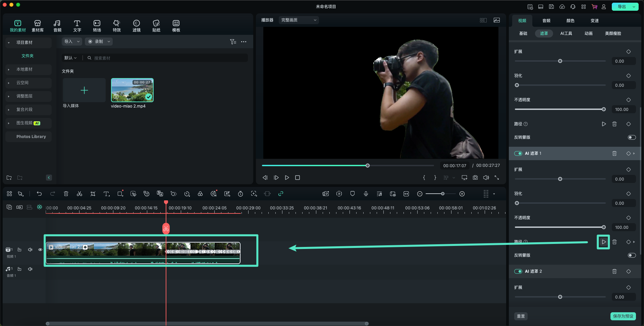
Task: Toggle the AI 遮罩 2 switch
Action: pos(518,271)
